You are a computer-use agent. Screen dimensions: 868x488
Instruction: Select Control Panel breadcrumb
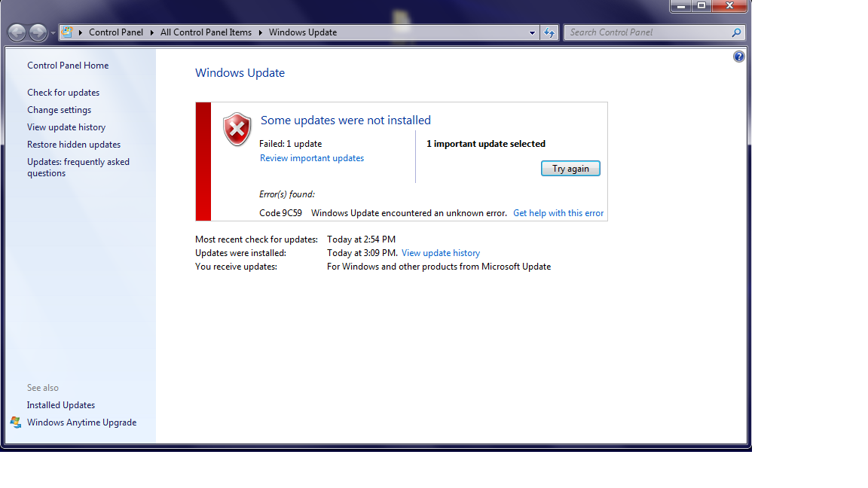click(x=116, y=32)
